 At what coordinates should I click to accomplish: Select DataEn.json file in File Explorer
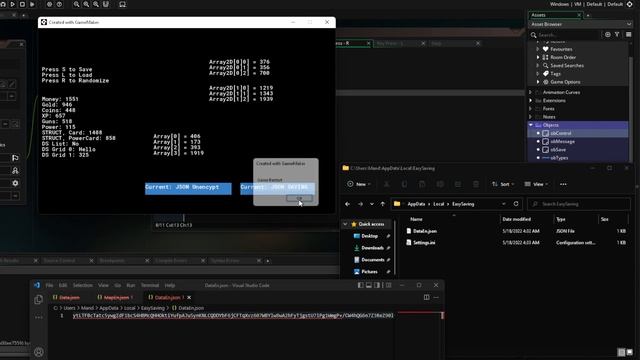coord(424,231)
